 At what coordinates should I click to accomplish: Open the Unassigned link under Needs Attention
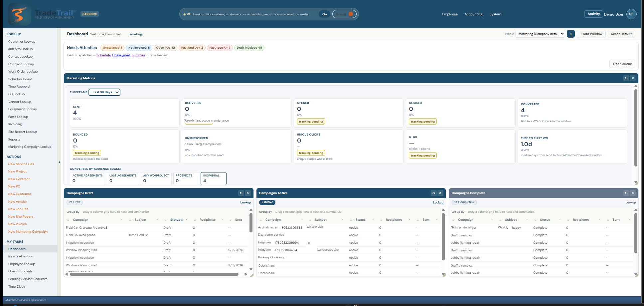point(121,55)
